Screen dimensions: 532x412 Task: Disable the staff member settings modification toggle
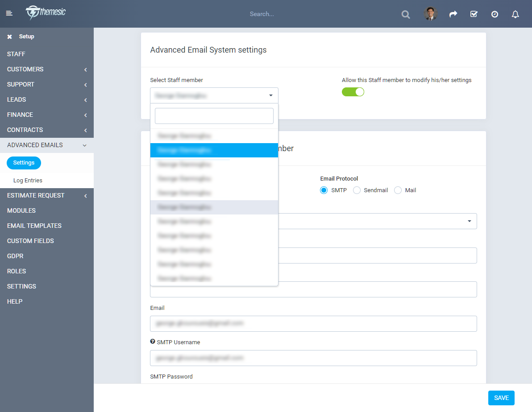pyautogui.click(x=353, y=91)
